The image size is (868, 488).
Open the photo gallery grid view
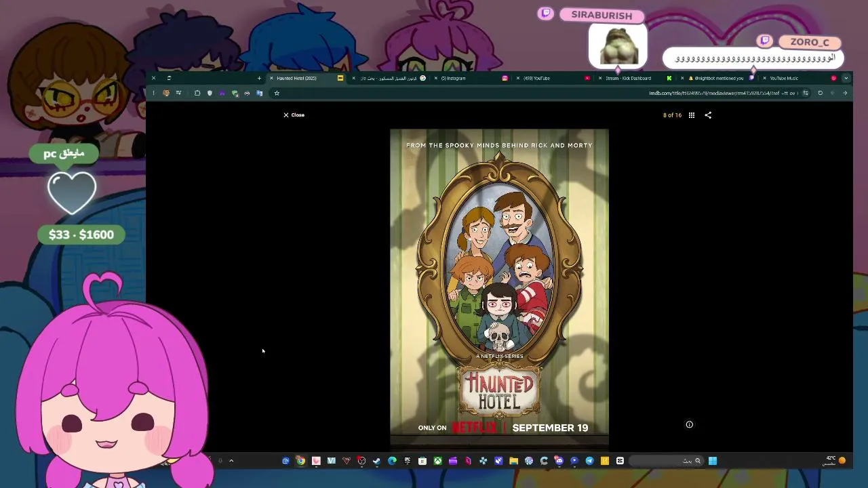[691, 115]
